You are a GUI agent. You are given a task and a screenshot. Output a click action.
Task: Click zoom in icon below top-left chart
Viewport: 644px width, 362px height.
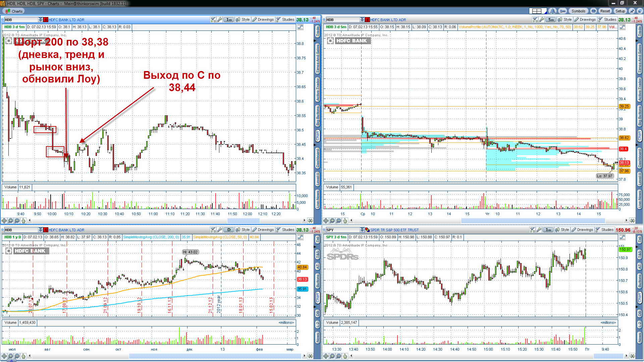point(10,221)
